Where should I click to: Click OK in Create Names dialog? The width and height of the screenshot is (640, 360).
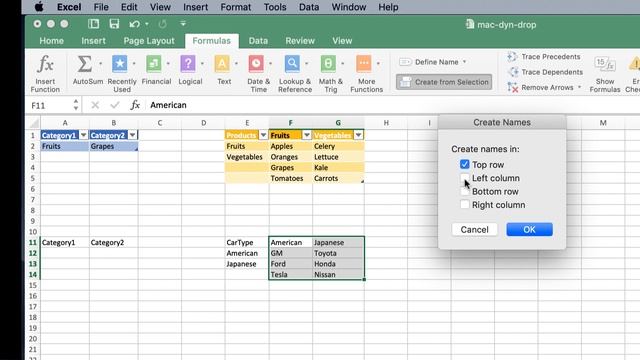pyautogui.click(x=529, y=229)
